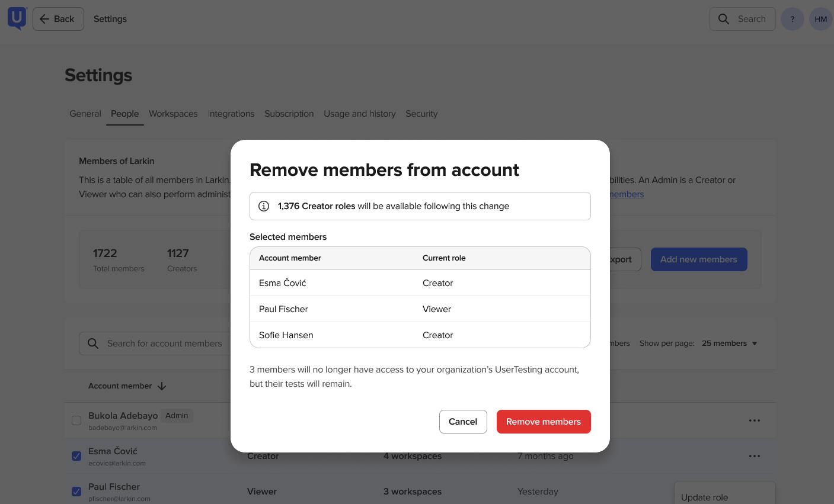Viewport: 834px width, 504px height.
Task: Click the Admin badge beside Bukola Adebayo
Action: (177, 416)
